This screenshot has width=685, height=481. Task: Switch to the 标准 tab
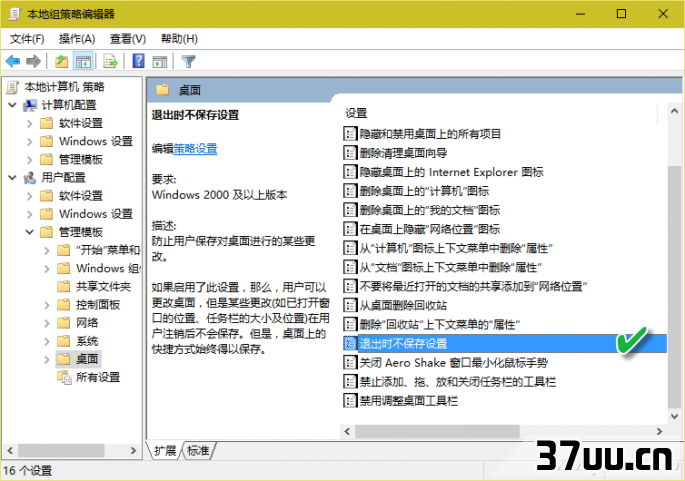198,450
